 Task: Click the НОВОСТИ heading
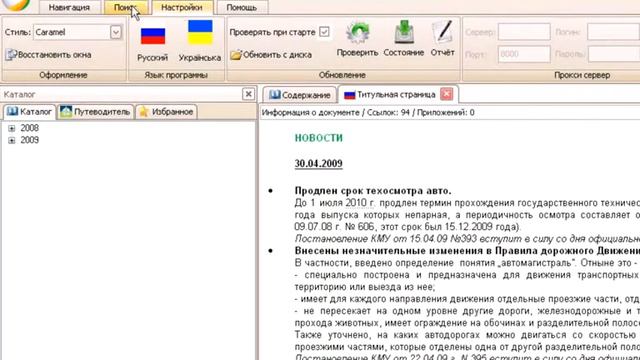point(319,138)
